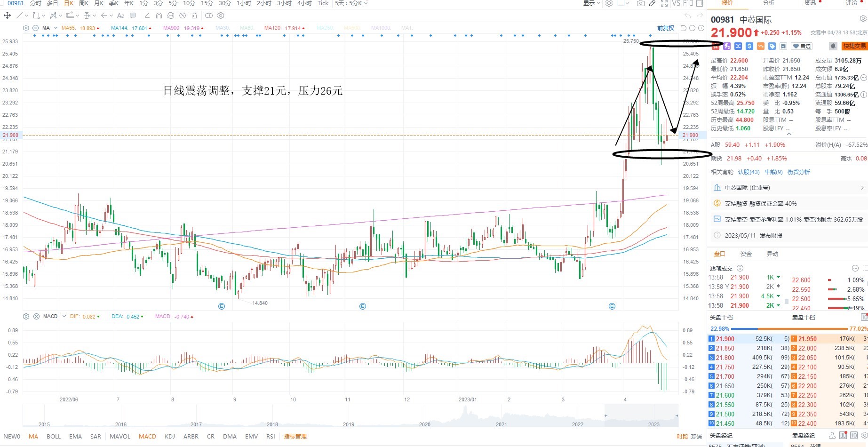The width and height of the screenshot is (868, 447).
Task: Toggle the BOLL indicator
Action: tap(54, 437)
